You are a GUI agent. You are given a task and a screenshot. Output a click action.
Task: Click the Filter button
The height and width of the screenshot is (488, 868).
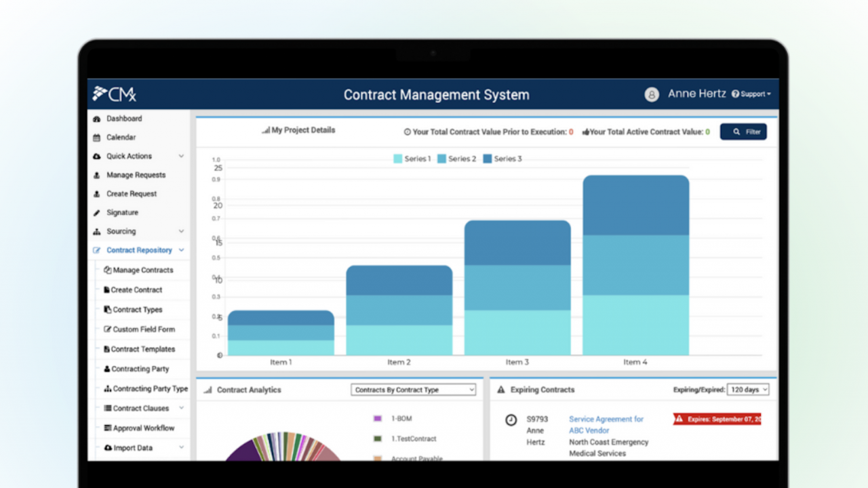743,131
